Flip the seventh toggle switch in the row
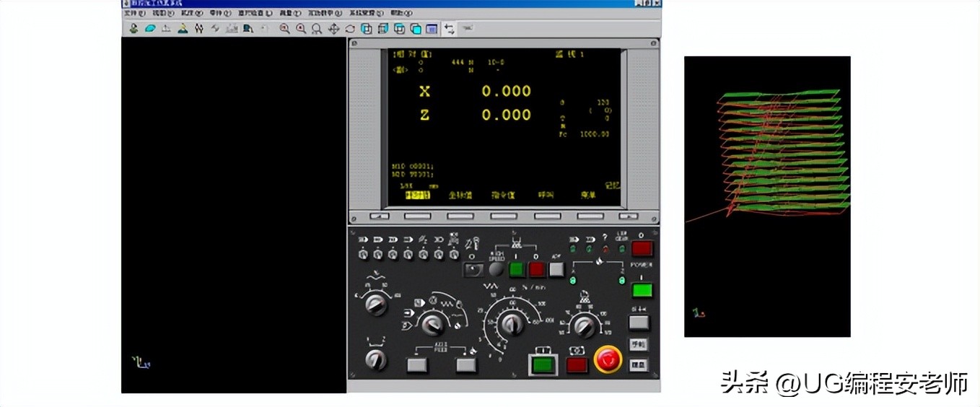Image resolution: width=980 pixels, height=407 pixels. tap(454, 255)
